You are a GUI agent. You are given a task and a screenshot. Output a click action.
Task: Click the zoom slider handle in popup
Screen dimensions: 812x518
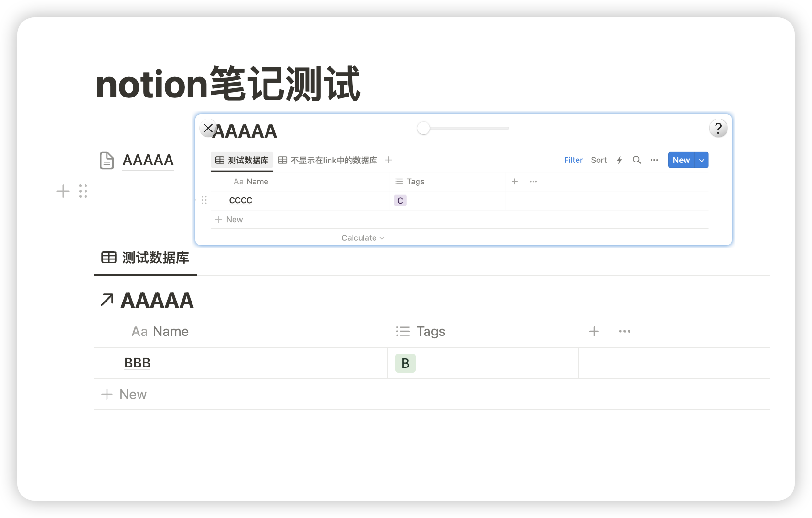click(x=424, y=128)
